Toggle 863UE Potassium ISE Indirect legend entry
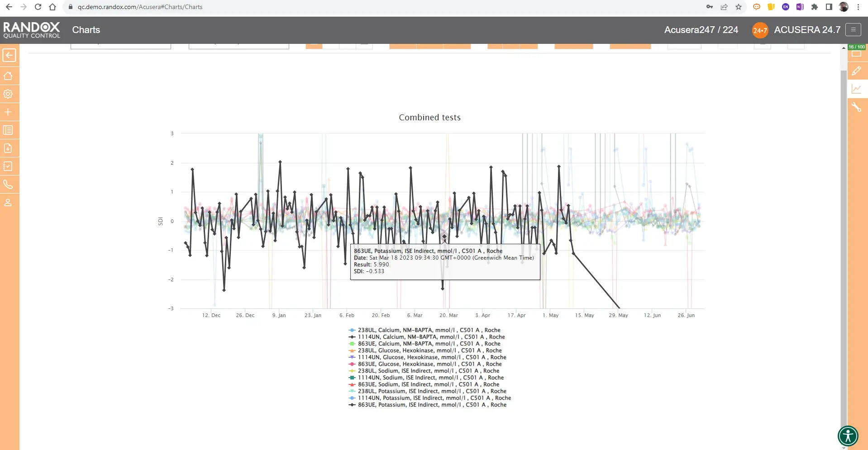868x450 pixels. pyautogui.click(x=432, y=405)
